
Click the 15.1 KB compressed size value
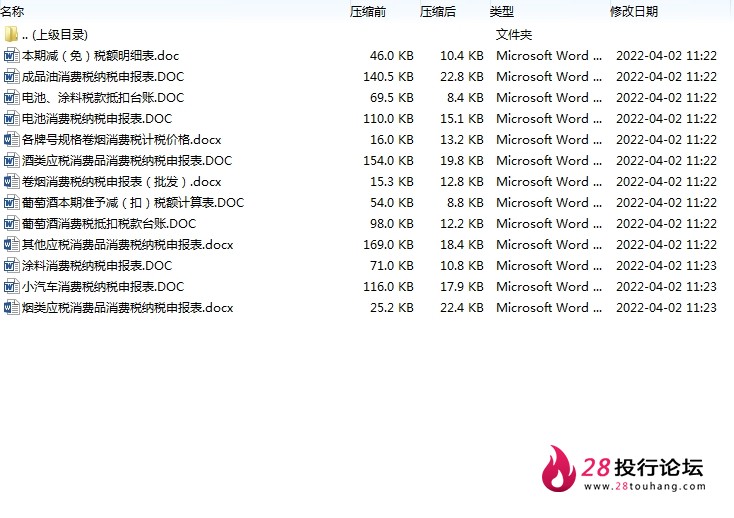462,119
